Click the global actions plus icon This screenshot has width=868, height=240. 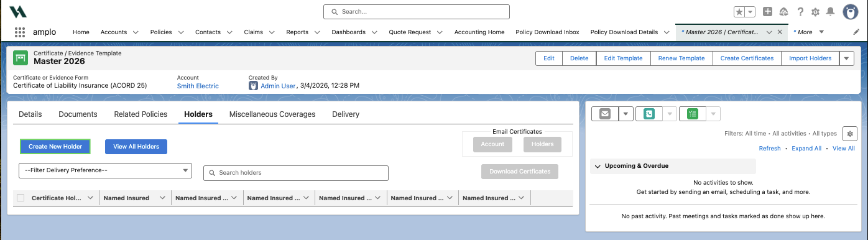click(x=768, y=12)
